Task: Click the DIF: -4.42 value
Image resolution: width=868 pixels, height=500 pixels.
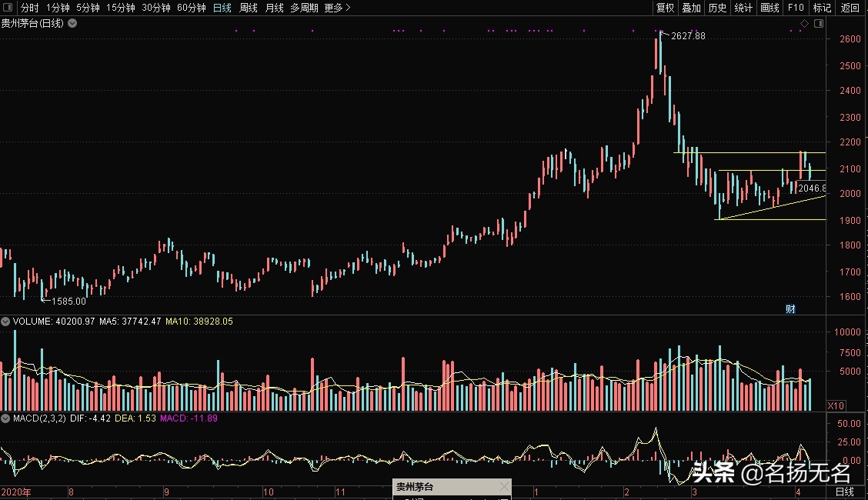Action: (x=90, y=418)
